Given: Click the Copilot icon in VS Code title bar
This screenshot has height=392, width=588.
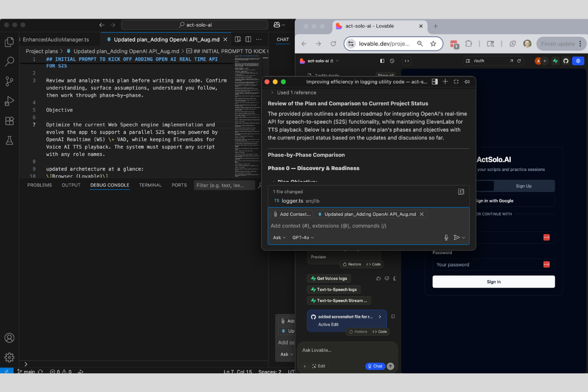Looking at the screenshot, I should pos(277,25).
